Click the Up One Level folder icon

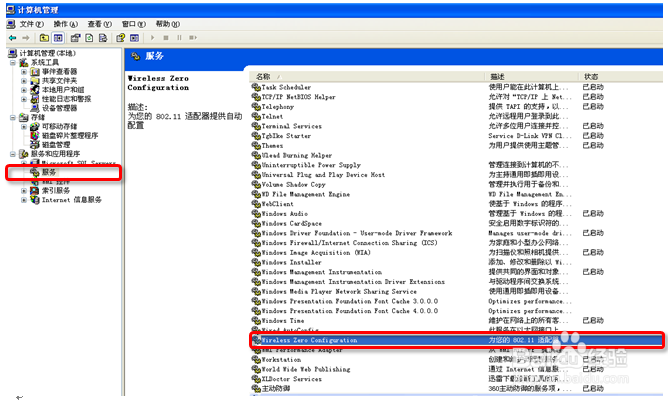(x=44, y=38)
